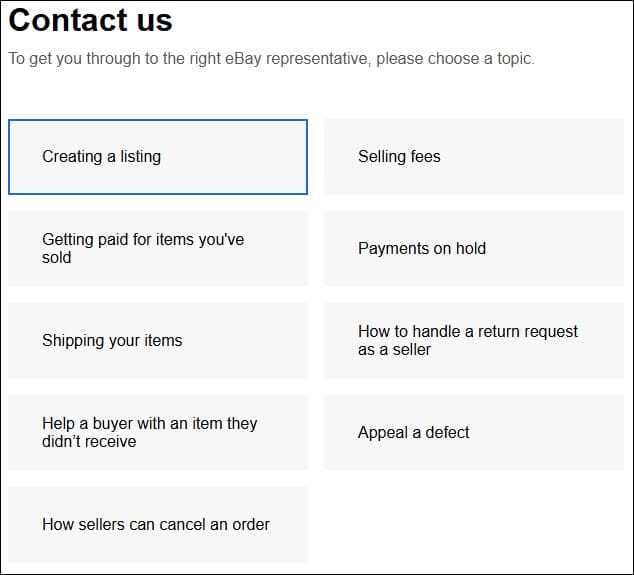Open How sellers can cancel an order
Viewport: 634px width, 575px height.
point(158,525)
